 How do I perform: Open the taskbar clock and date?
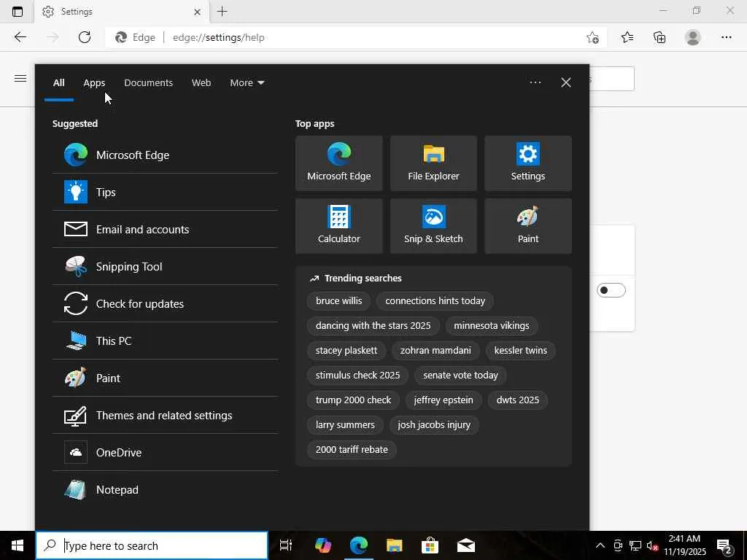[x=684, y=545]
